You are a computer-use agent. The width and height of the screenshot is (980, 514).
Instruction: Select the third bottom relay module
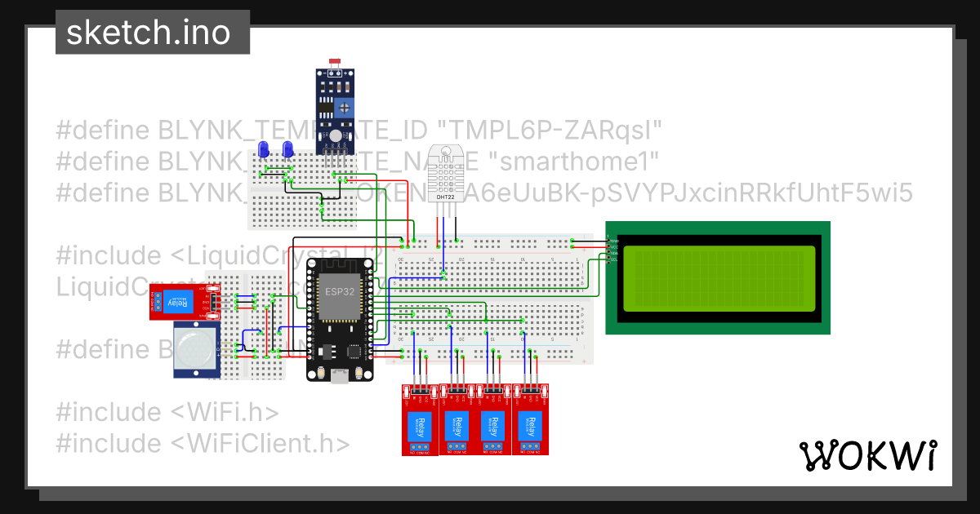493,419
